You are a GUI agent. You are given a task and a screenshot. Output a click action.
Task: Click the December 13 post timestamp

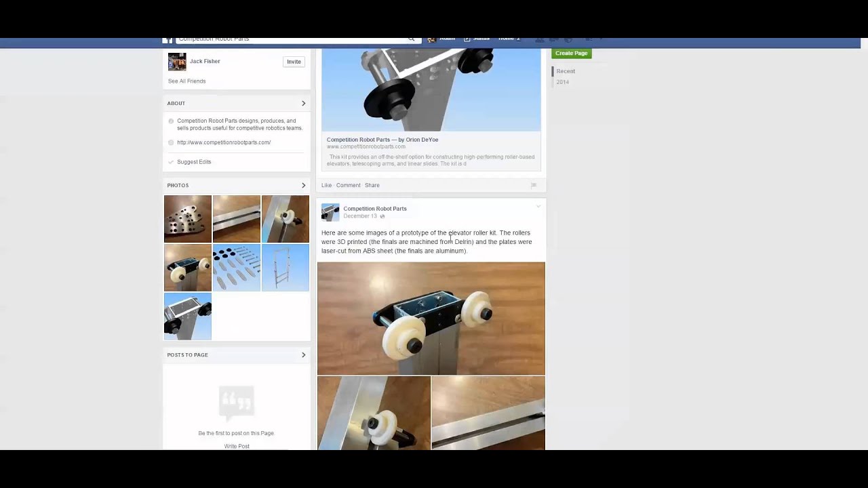coord(360,216)
